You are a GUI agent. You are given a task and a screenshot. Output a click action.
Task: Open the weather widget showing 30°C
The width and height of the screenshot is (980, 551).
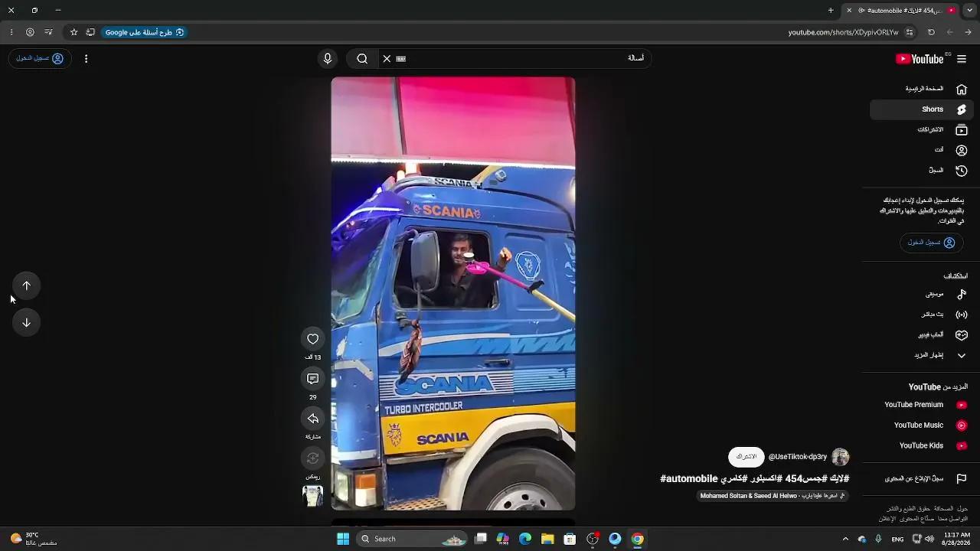click(34, 539)
